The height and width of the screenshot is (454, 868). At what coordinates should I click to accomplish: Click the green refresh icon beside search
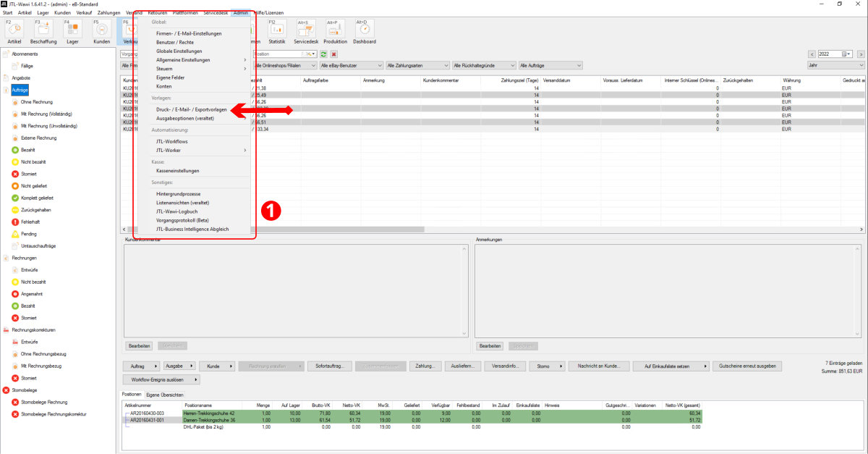tap(324, 54)
